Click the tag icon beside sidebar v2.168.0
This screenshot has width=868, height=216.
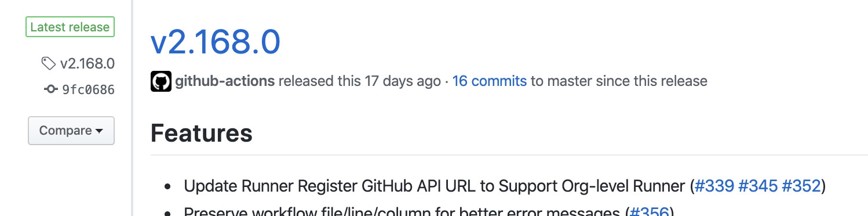click(x=48, y=63)
